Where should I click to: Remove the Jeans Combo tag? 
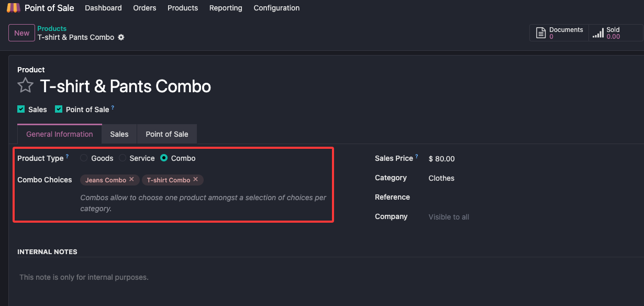tap(131, 179)
